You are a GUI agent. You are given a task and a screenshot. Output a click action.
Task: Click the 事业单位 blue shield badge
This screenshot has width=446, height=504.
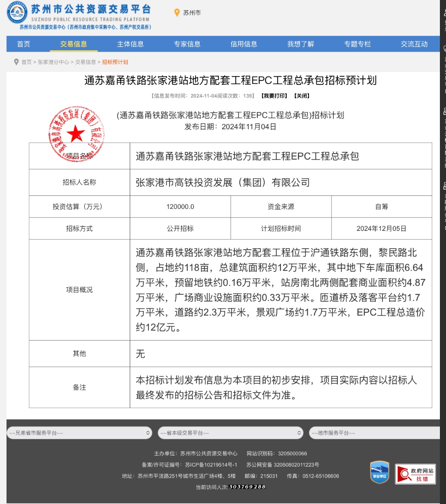(x=379, y=473)
